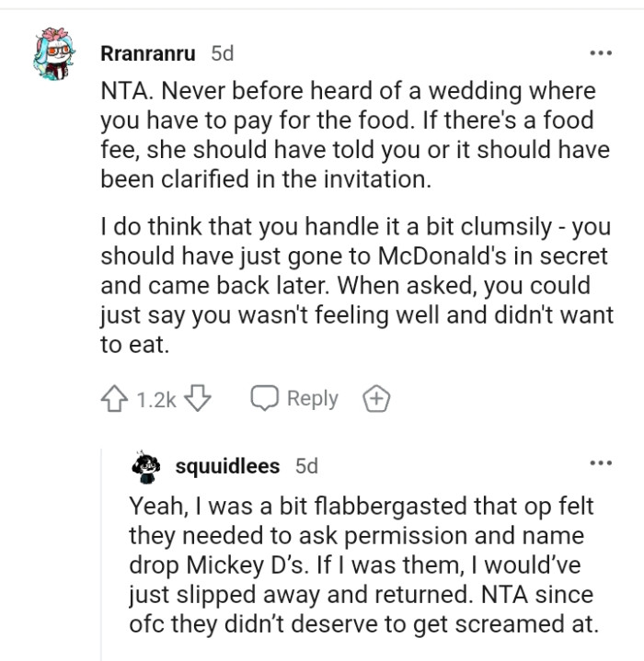
Task: Collapse the reply thread line beside squuidlees' comment
Action: pyautogui.click(x=102, y=552)
